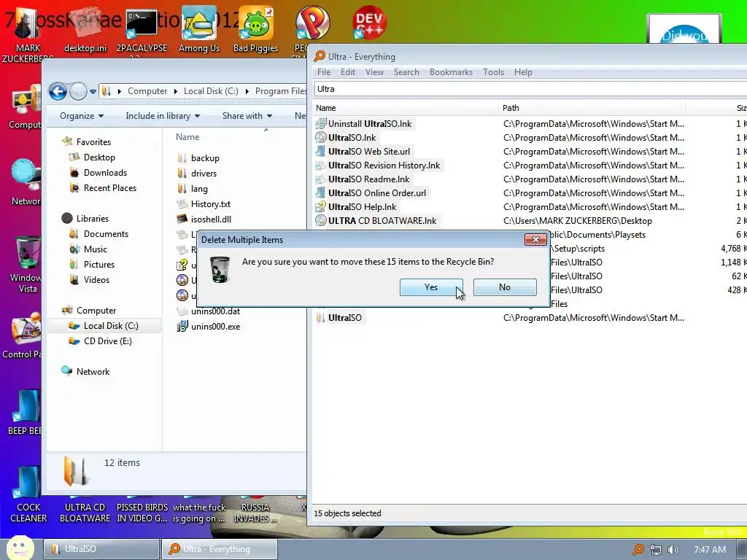Click the Start orb on taskbar
Screen dimensions: 747x560
tap(19, 548)
